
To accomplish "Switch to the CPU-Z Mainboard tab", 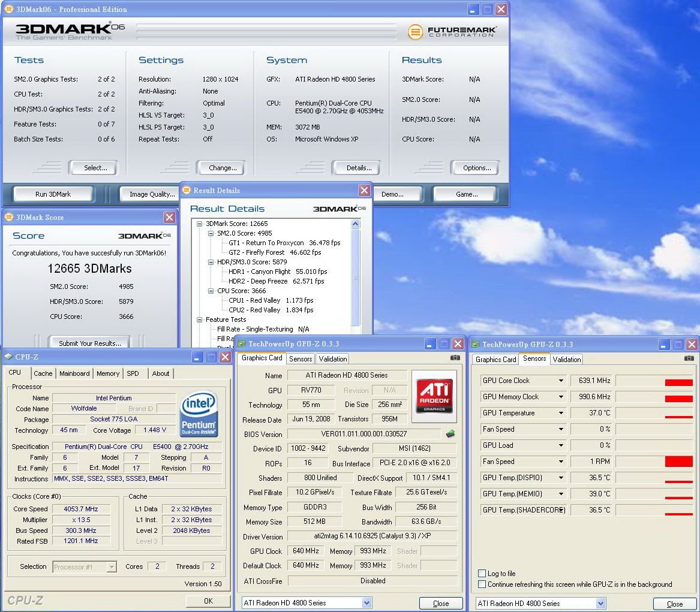I will click(x=74, y=373).
